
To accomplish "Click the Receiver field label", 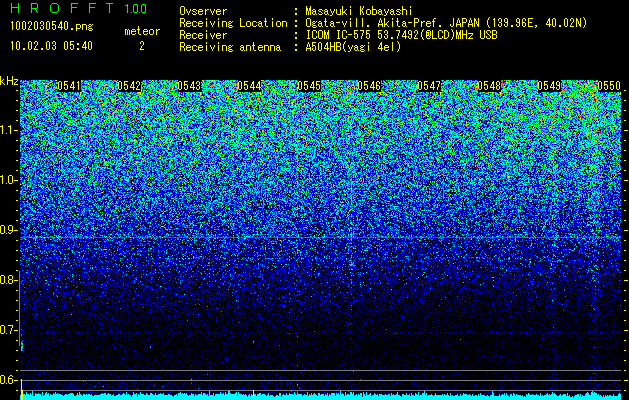I will click(x=203, y=35).
